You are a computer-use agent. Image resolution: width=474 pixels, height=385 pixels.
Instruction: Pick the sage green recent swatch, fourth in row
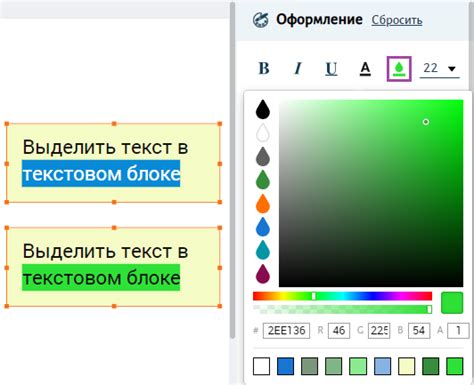[334, 366]
